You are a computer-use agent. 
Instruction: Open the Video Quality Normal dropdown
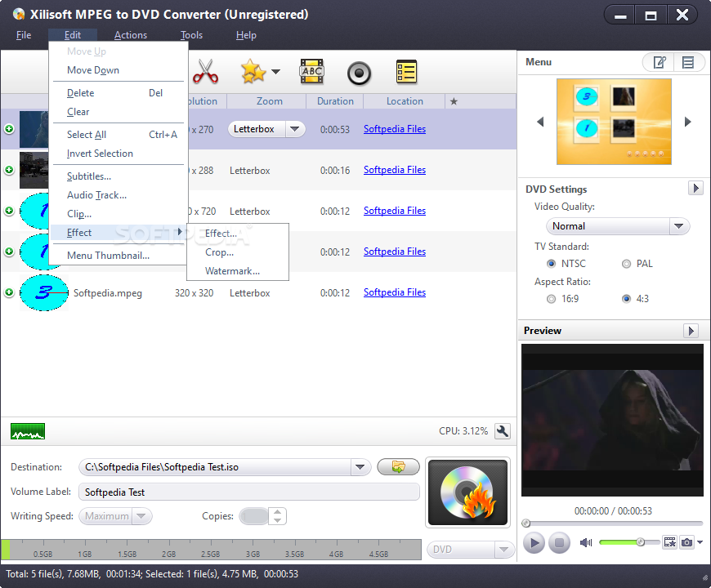pyautogui.click(x=618, y=226)
